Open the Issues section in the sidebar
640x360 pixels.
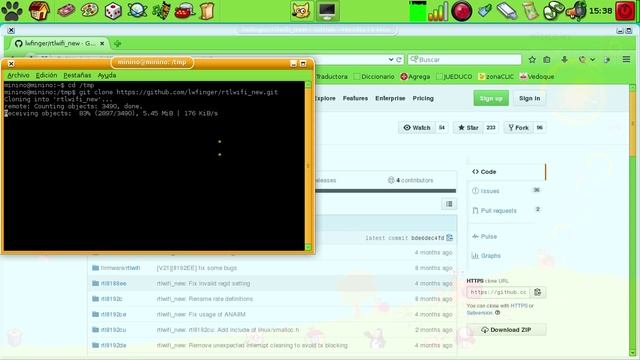(x=506, y=191)
